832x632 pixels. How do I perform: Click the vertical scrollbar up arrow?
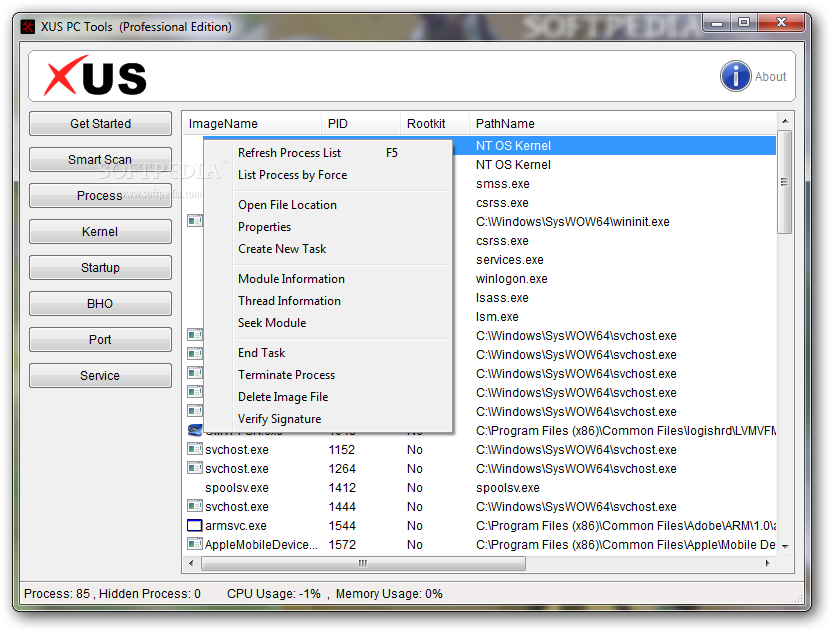pos(785,122)
